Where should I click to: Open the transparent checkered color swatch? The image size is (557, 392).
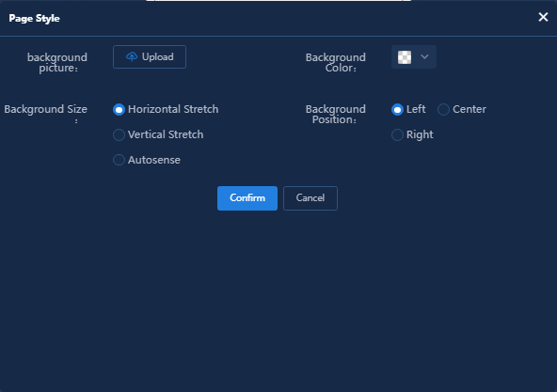coord(405,57)
